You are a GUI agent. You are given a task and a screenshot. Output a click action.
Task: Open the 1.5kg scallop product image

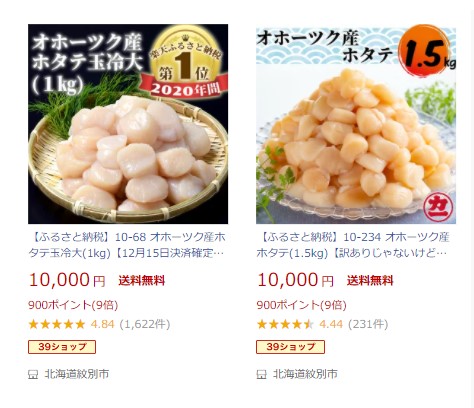[x=356, y=124]
